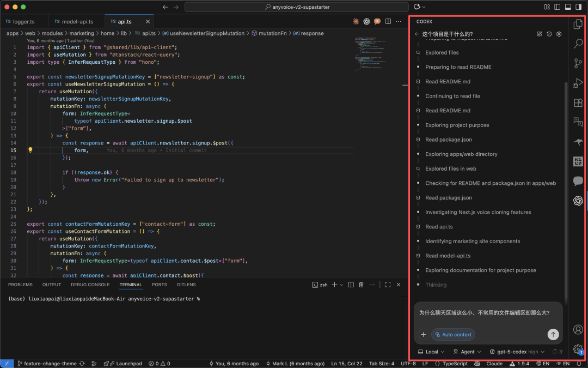Viewport: 588px width, 368px height.
Task: Click the Codex message input field
Action: coord(487,313)
